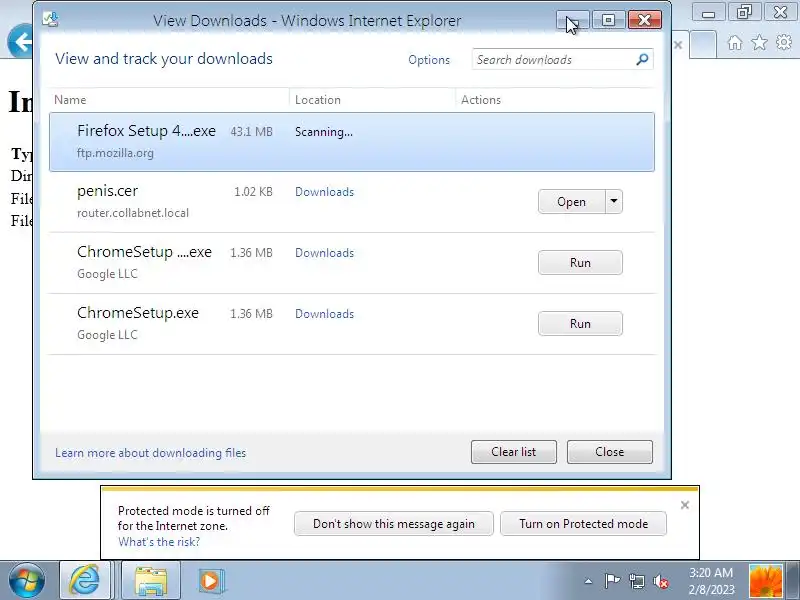Select the Firefox Setup 4....exe row
800x600 pixels.
click(x=352, y=142)
